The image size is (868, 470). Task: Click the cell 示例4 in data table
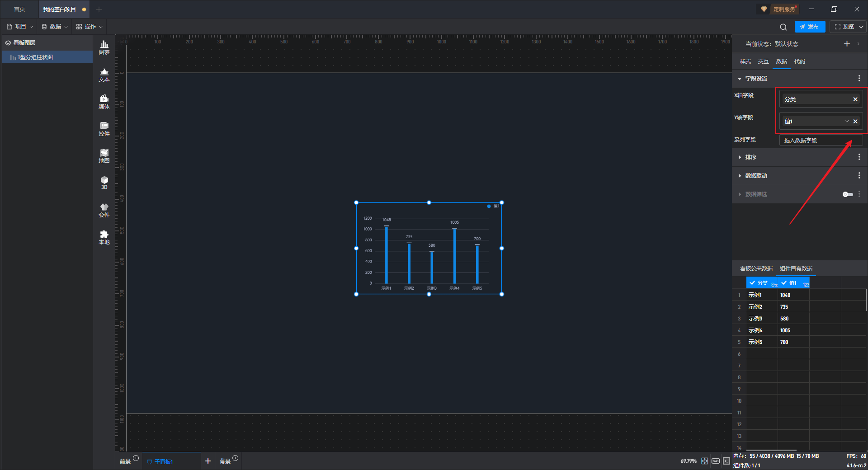pyautogui.click(x=762, y=330)
